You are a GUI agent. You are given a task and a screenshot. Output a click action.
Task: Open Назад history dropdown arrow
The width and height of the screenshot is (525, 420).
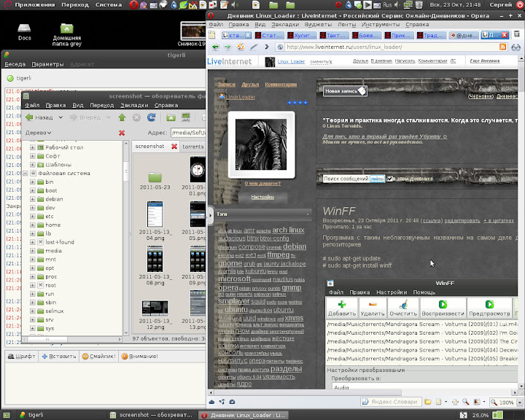click(x=61, y=117)
